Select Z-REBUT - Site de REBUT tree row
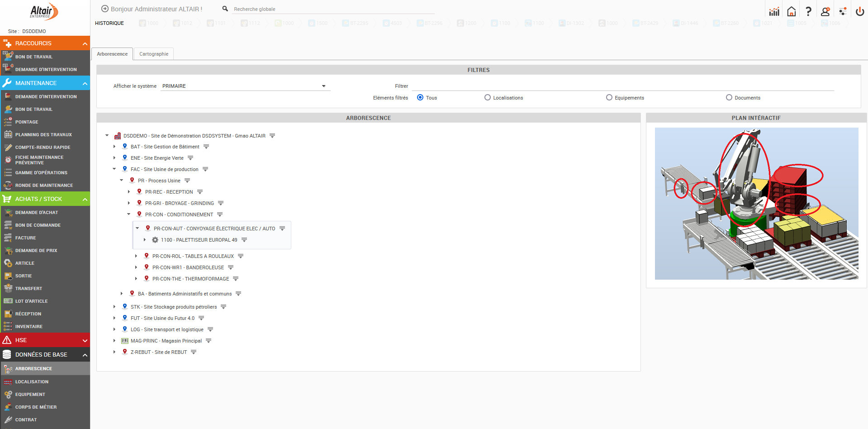The image size is (868, 429). click(158, 352)
